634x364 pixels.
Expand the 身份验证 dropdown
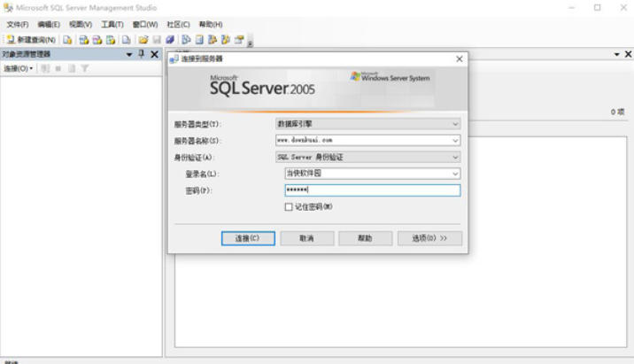pos(455,157)
